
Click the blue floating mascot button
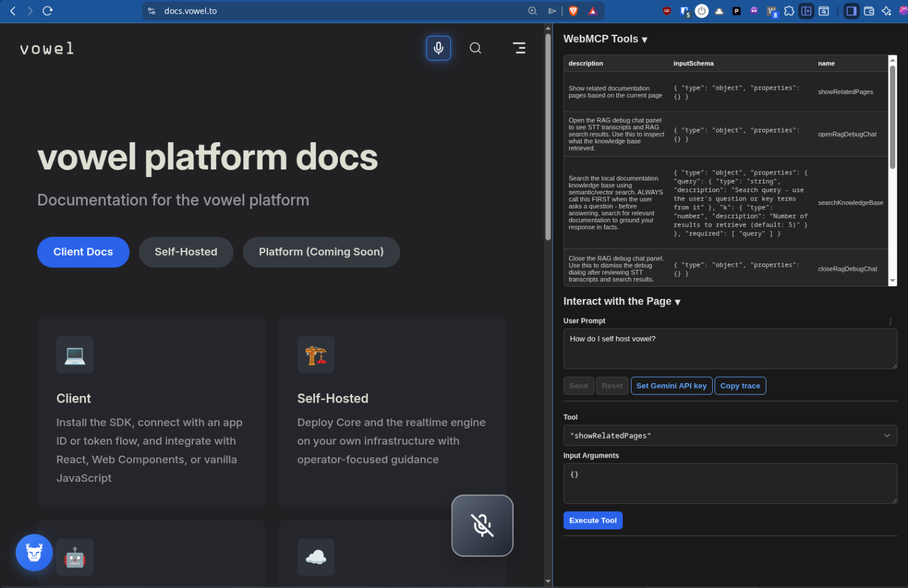[x=34, y=553]
